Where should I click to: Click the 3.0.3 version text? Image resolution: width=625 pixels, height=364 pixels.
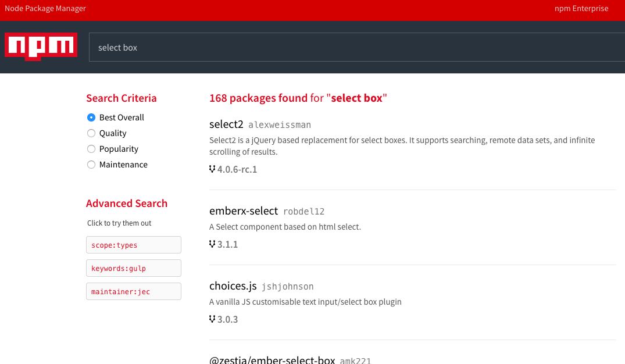click(227, 319)
